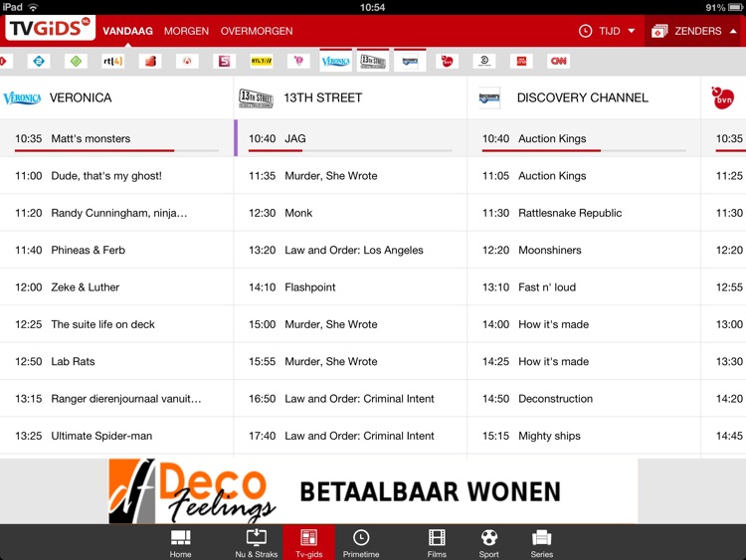
Task: Open Murder, She Wrote at 11:35
Action: [350, 176]
